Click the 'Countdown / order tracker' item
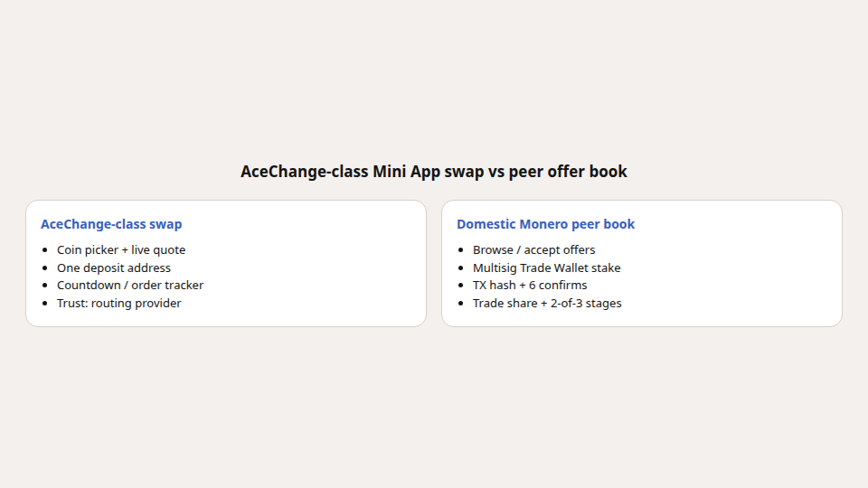The height and width of the screenshot is (488, 868). coord(130,286)
